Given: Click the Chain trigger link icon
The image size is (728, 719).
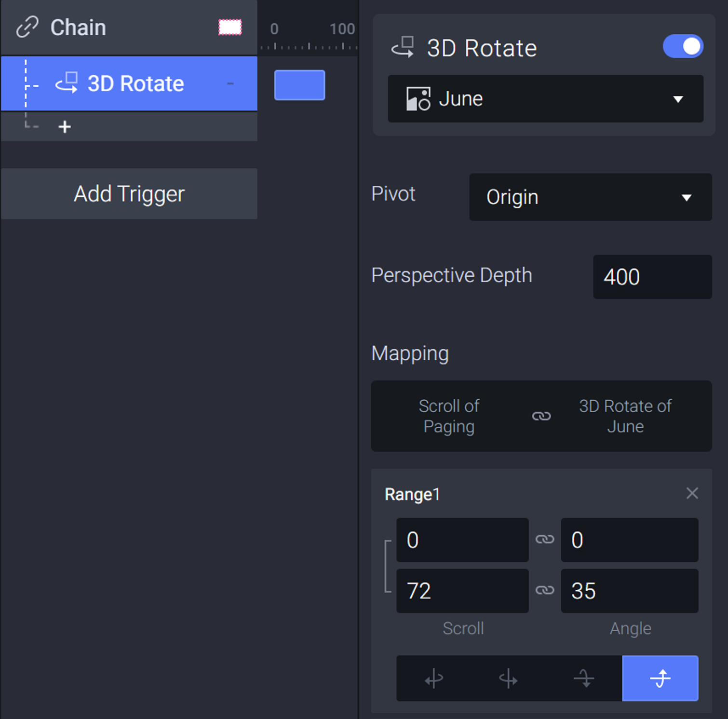Looking at the screenshot, I should 27,27.
